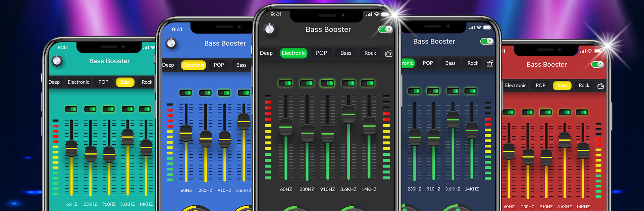Click Bass Booster title on teal phone

(x=109, y=61)
